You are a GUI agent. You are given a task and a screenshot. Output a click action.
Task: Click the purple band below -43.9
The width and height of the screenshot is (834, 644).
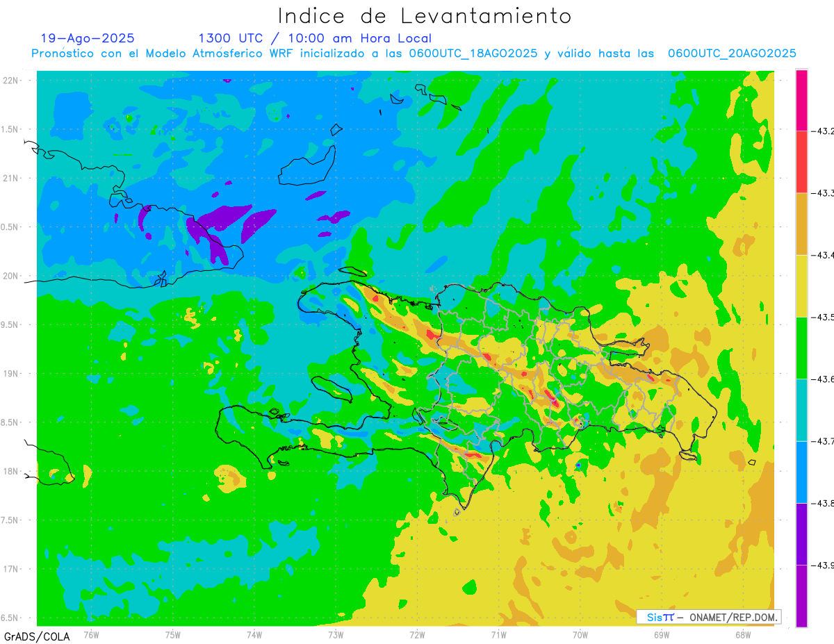pyautogui.click(x=801, y=595)
